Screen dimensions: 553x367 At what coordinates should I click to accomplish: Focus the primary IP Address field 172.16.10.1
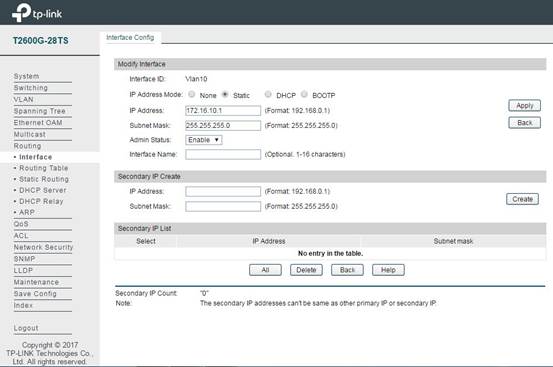[x=223, y=111]
